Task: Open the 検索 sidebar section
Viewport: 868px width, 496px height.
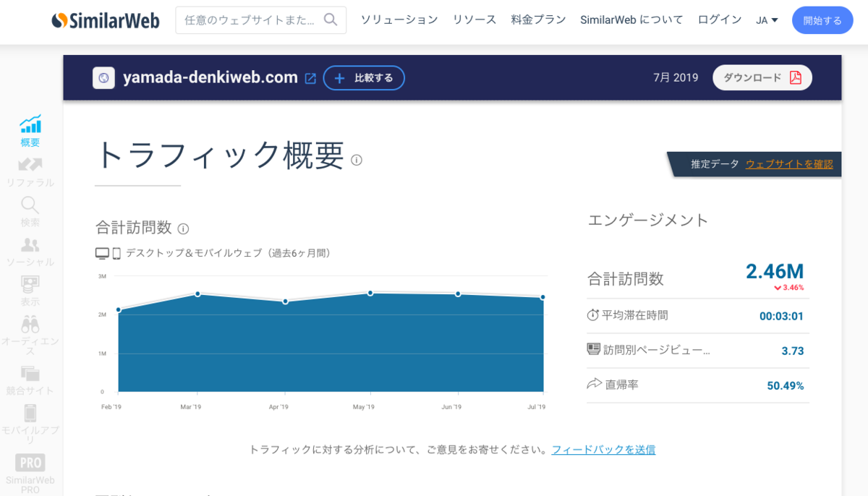Action: click(x=30, y=212)
